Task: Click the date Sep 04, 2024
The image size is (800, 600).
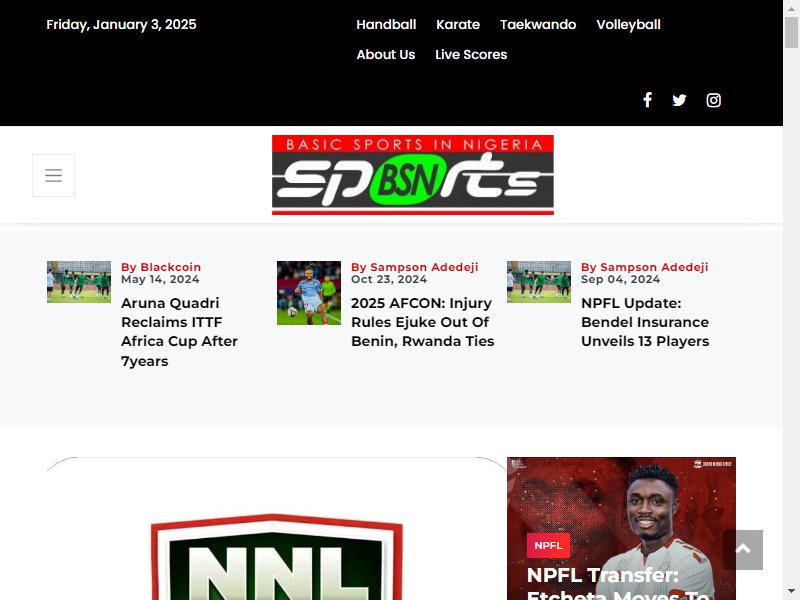Action: (x=620, y=279)
